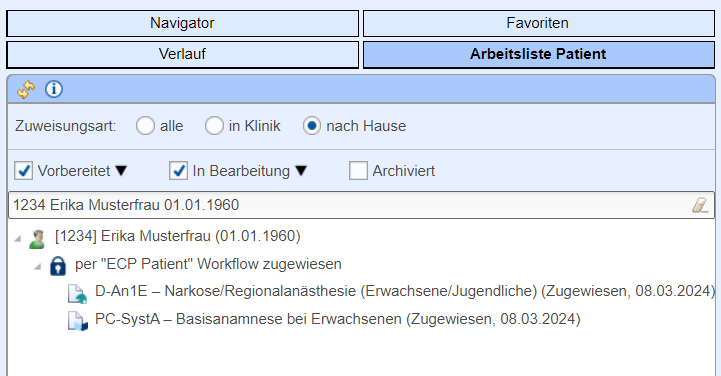
Task: Click the lock icon beside ECP Patient workflow
Action: coord(57,266)
